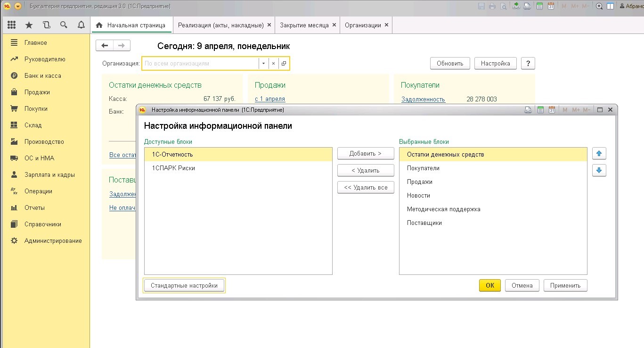
Task: Toggle the panel layout icon in title bar
Action: [x=610, y=6]
